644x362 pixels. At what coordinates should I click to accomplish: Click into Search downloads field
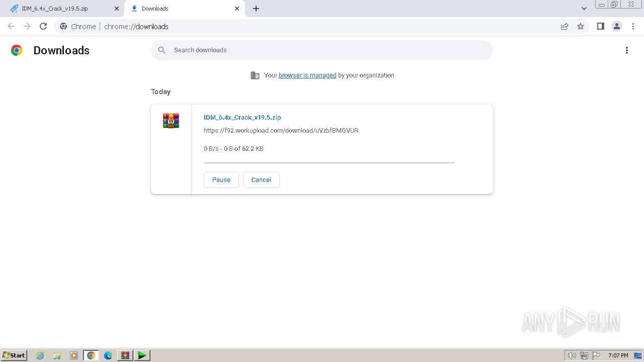click(322, 50)
